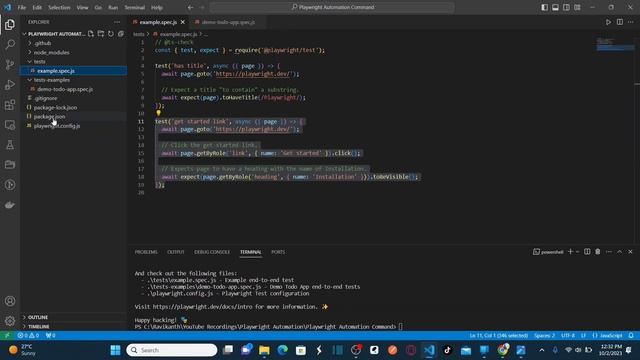Open the terminal launch profile dropdown arrow
The height and width of the screenshot is (360, 640).
578,252
